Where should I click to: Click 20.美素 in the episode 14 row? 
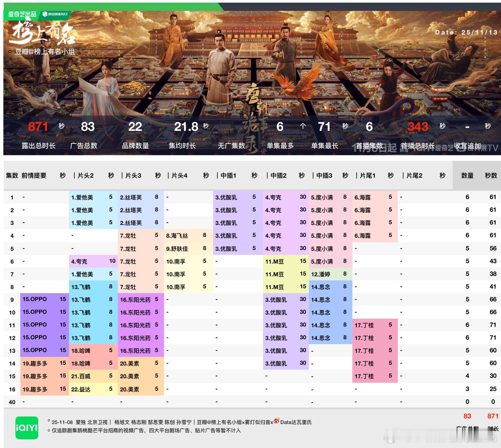pos(129,363)
